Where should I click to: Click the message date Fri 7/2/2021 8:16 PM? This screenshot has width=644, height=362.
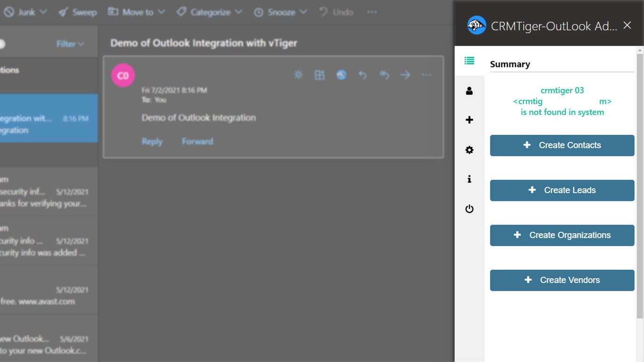click(174, 90)
